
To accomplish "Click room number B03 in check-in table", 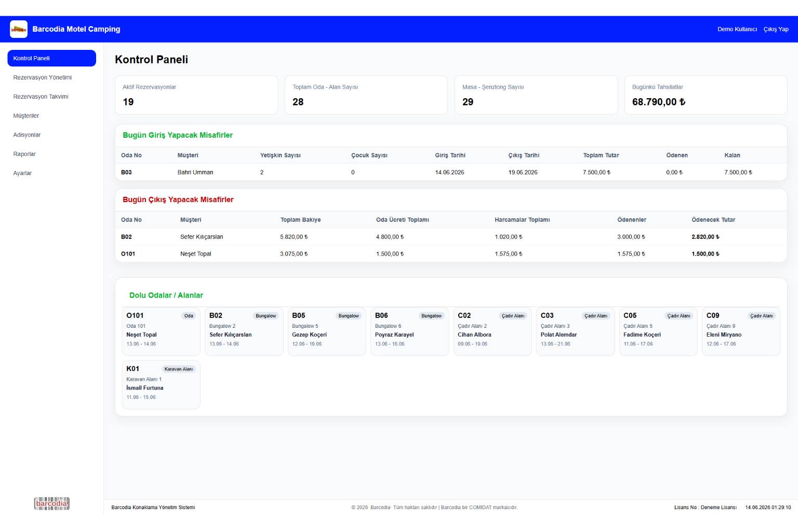I will [x=126, y=172].
